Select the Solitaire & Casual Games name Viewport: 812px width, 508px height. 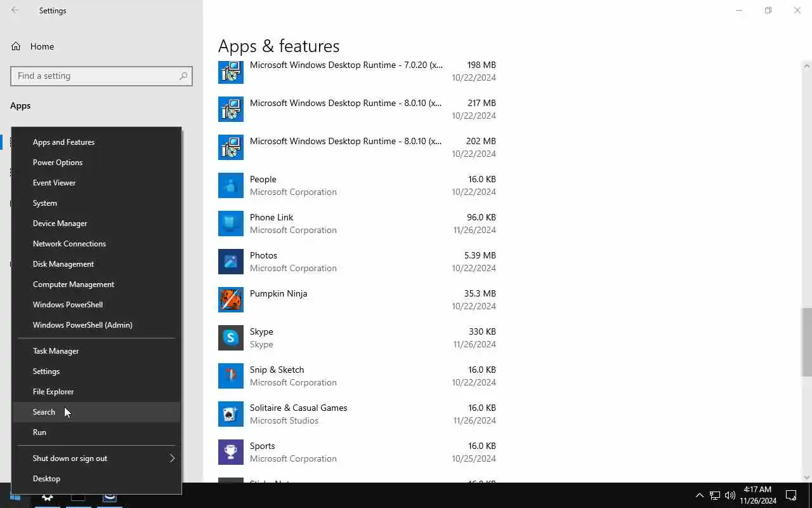click(x=299, y=408)
